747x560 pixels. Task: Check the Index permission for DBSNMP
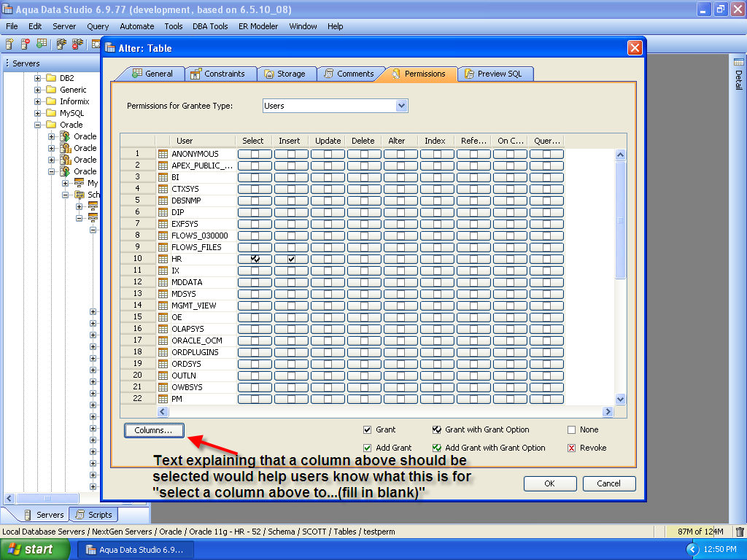[x=437, y=201]
